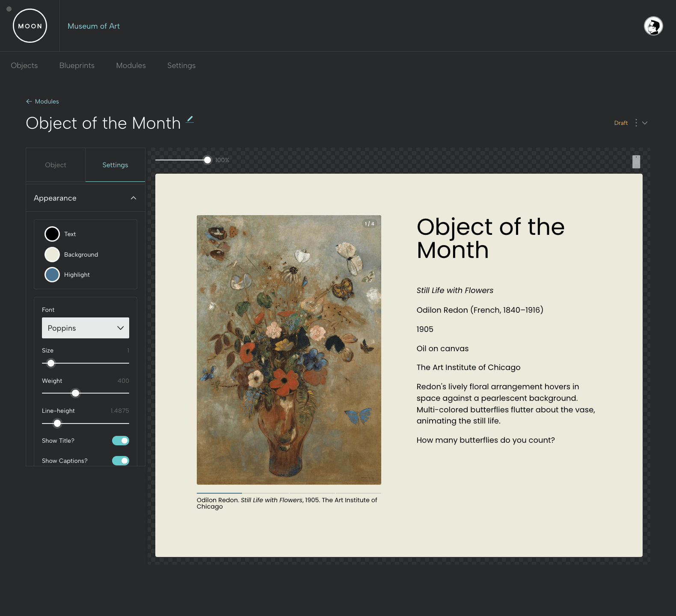Collapse the Appearance section
This screenshot has width=676, height=616.
point(133,198)
